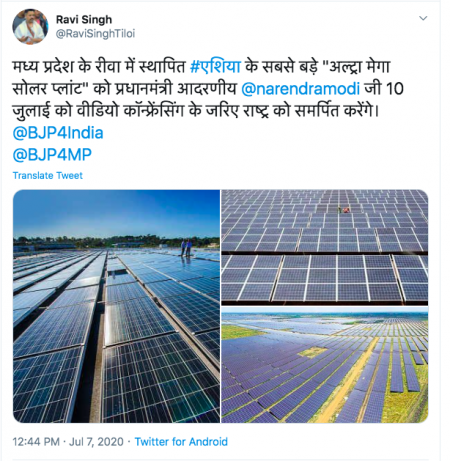
Task: Open the large left solar panel photo
Action: 116,306
